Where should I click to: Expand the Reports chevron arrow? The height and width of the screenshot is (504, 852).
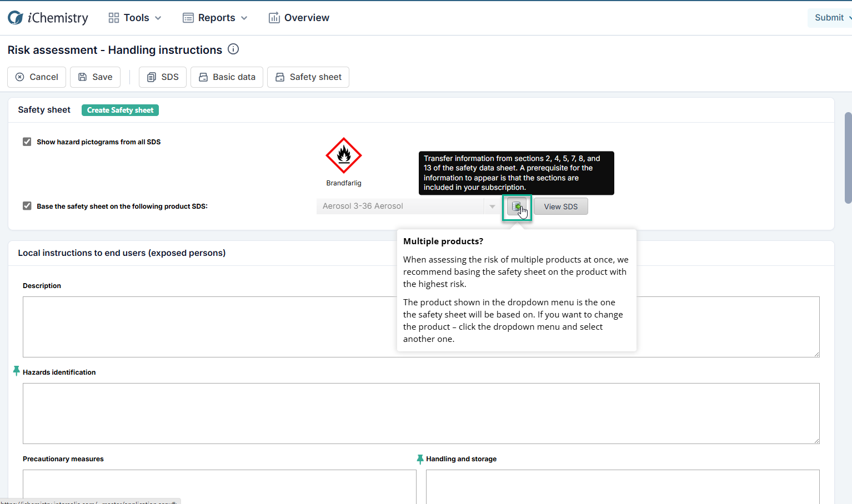pos(244,18)
